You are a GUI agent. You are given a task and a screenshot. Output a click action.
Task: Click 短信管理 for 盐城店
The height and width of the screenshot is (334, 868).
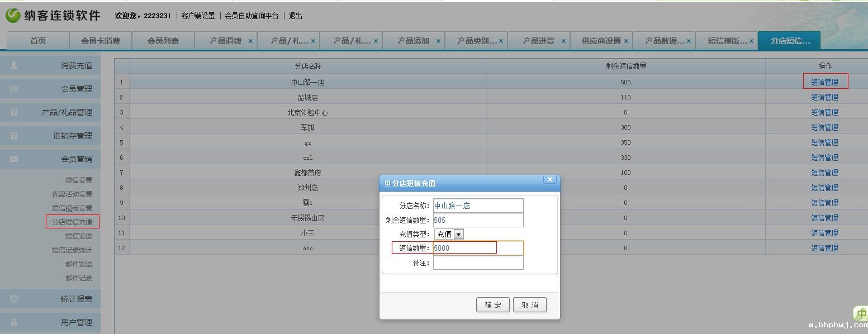click(x=824, y=97)
